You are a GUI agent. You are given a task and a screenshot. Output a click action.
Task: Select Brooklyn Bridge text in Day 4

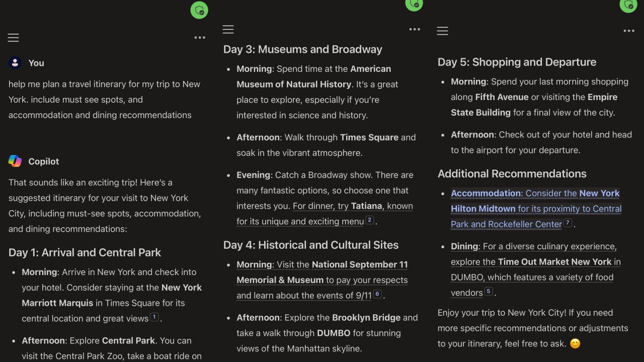366,318
